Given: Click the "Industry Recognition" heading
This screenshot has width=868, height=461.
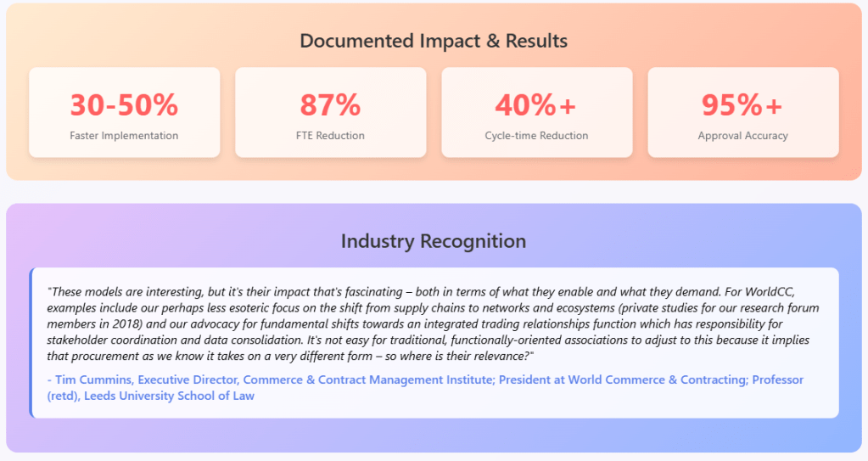Looking at the screenshot, I should click(434, 241).
